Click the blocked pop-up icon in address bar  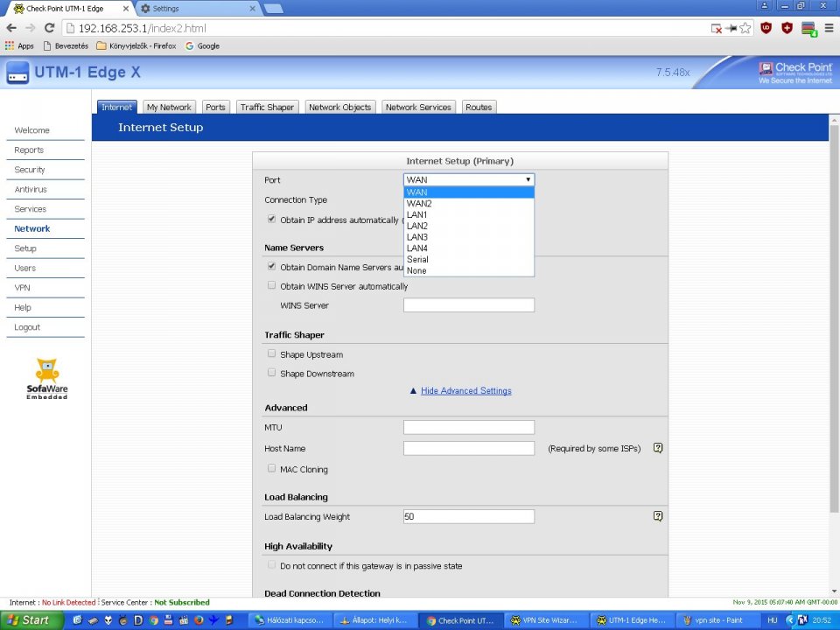point(717,28)
